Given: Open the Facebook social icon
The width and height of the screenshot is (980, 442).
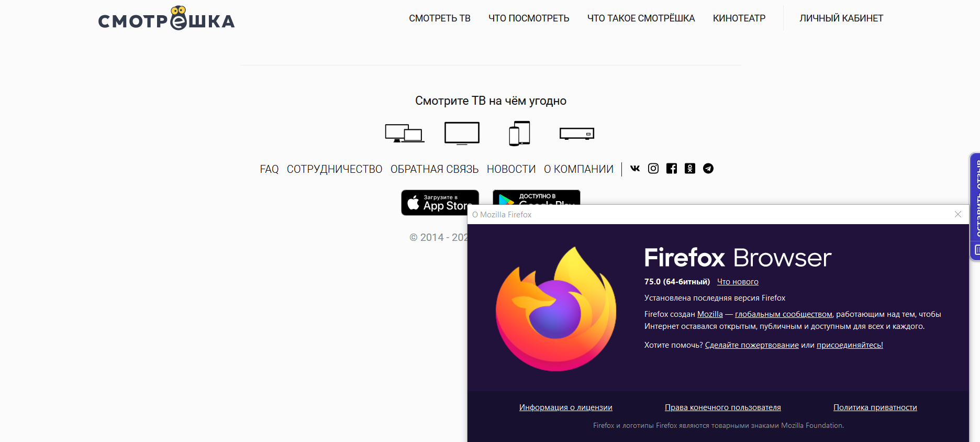Looking at the screenshot, I should [x=672, y=168].
